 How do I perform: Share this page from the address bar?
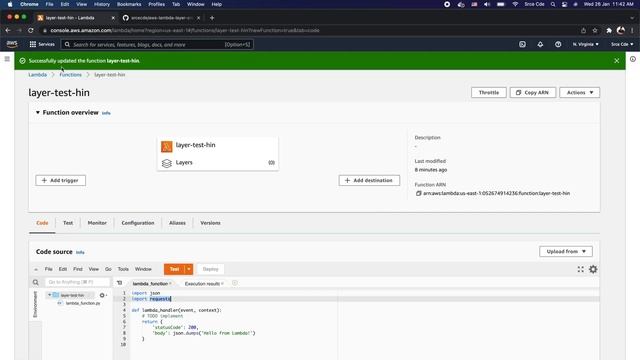pyautogui.click(x=583, y=30)
